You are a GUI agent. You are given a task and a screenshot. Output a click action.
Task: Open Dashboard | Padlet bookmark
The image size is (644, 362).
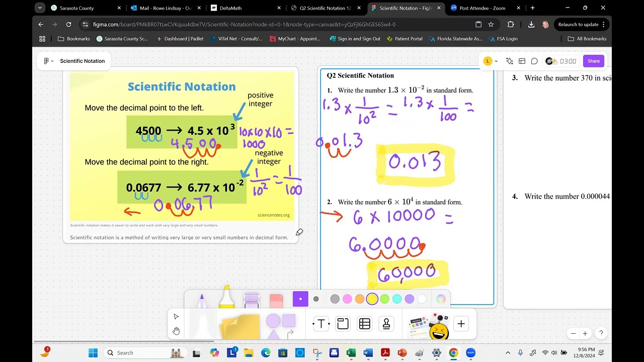point(179,39)
